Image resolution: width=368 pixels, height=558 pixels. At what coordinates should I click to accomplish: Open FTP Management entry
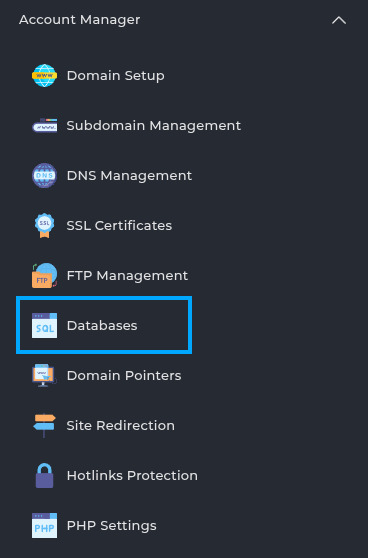pyautogui.click(x=127, y=275)
